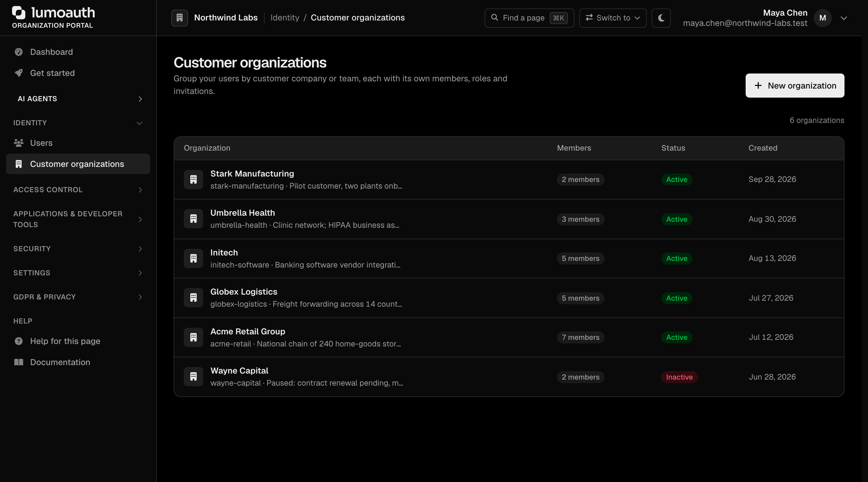Click the Help for this page question icon
The image size is (868, 482).
(x=18, y=341)
